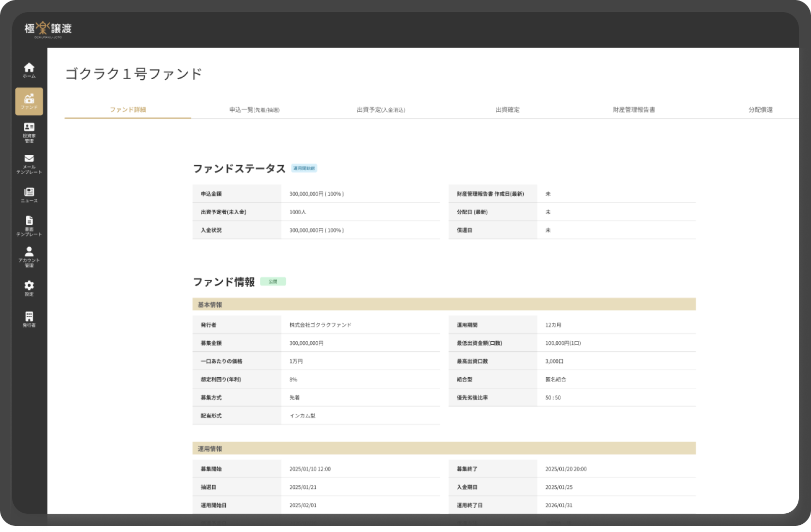Open the 発行者 building icon

(29, 319)
